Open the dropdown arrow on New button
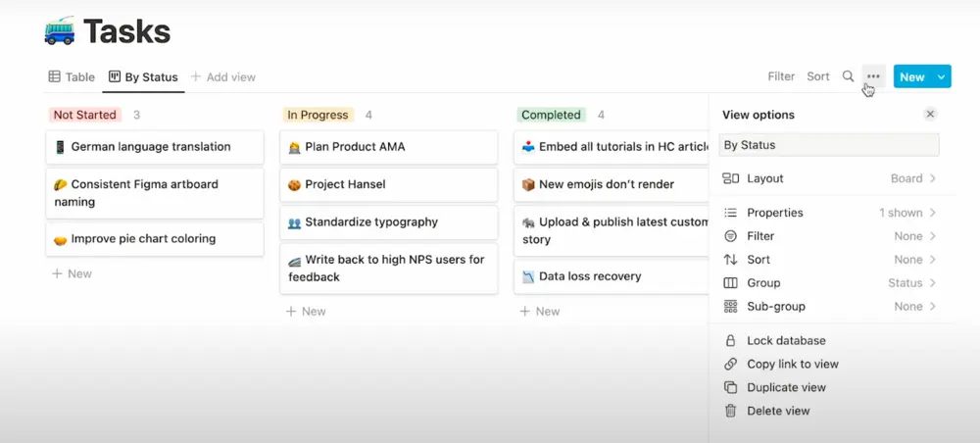The width and height of the screenshot is (980, 443). click(x=941, y=76)
